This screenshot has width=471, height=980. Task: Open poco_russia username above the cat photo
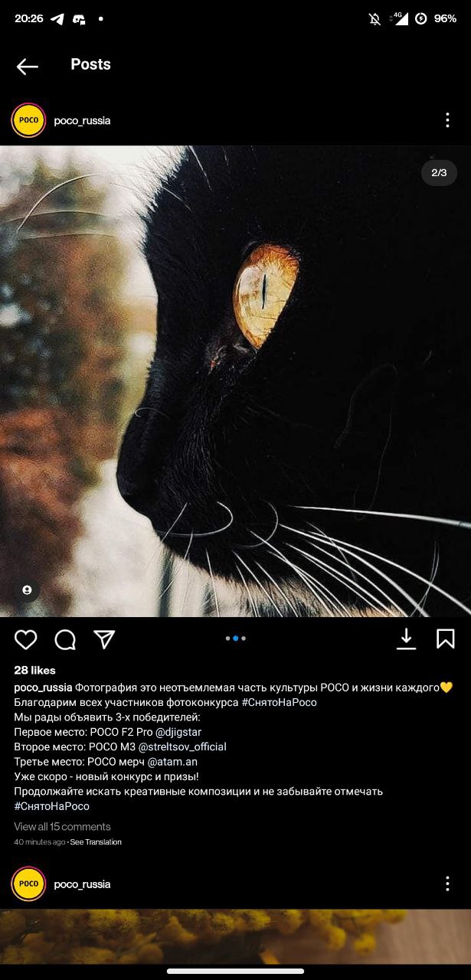pos(82,121)
